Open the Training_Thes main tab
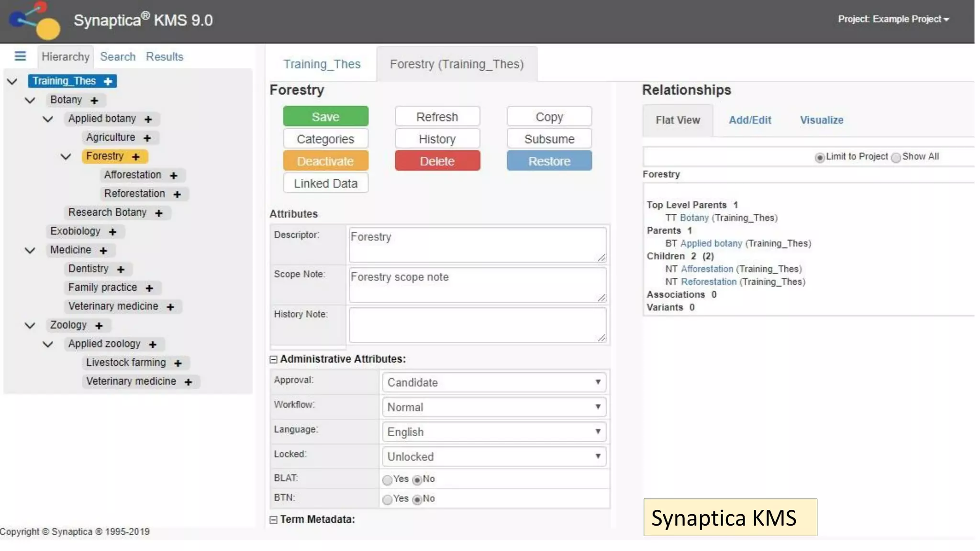This screenshot has width=980, height=551. pos(322,64)
